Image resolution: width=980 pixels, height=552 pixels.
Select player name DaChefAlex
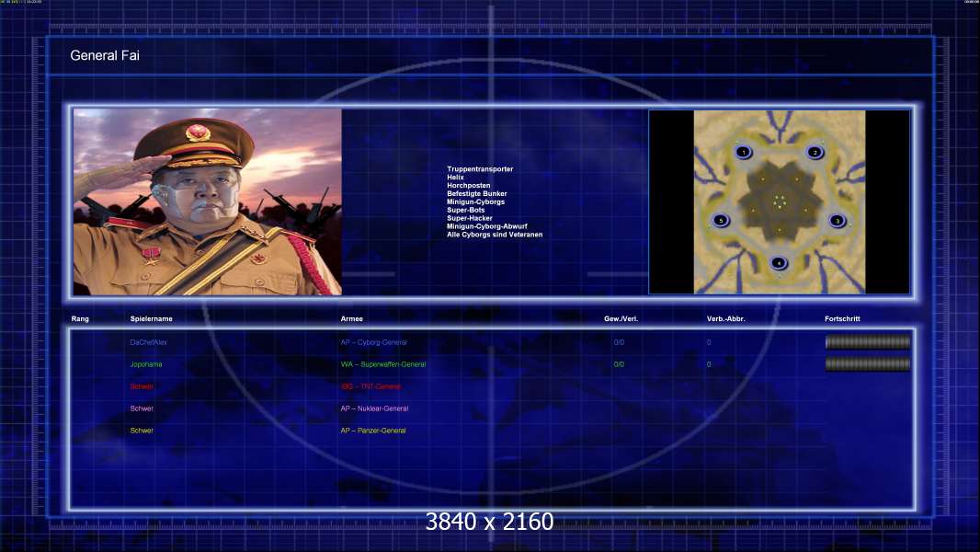(148, 342)
